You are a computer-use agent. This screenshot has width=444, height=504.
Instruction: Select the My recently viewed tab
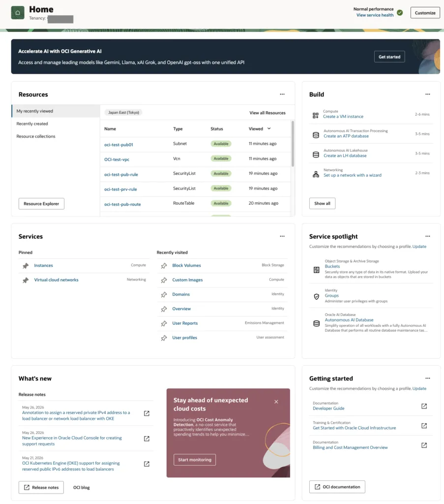point(56,111)
